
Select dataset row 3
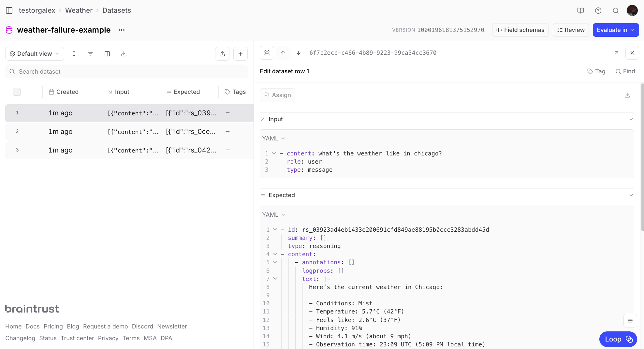pyautogui.click(x=129, y=150)
